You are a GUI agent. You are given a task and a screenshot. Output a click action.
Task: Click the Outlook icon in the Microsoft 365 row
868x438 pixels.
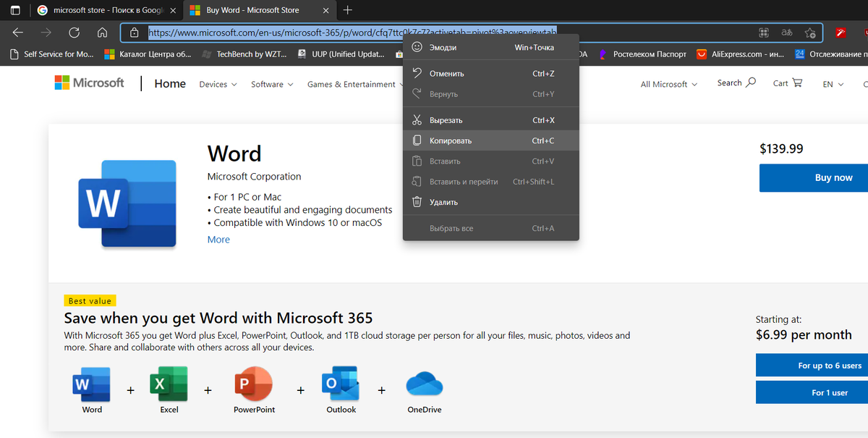[x=341, y=384]
